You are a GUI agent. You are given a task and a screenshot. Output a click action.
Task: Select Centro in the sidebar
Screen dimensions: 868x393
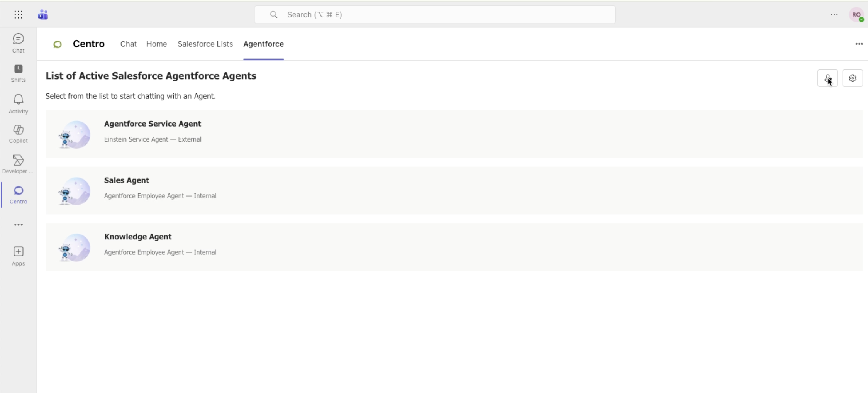18,195
